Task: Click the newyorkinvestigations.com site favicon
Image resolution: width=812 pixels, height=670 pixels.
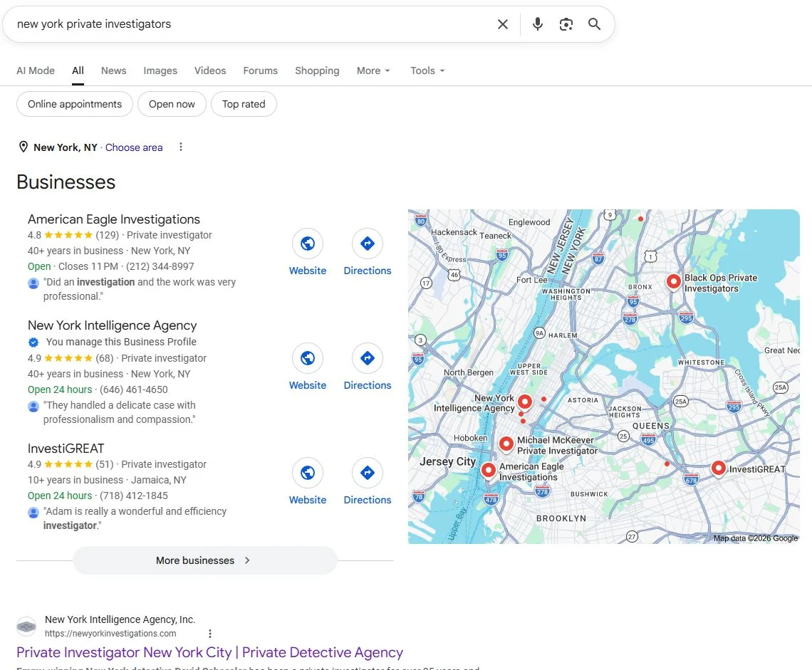Action: click(26, 627)
